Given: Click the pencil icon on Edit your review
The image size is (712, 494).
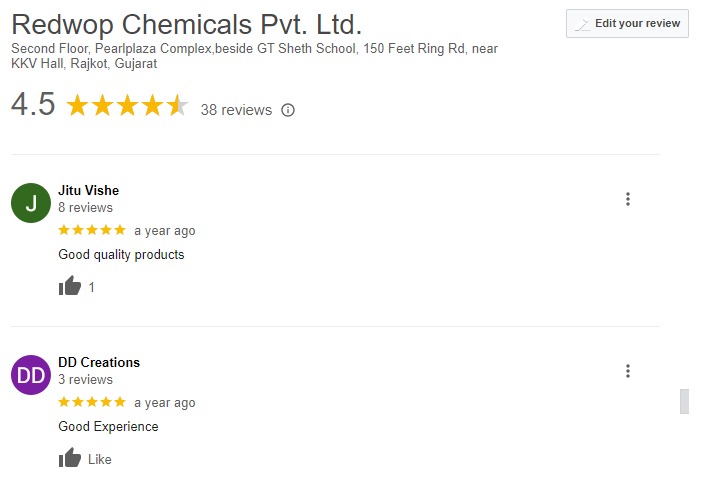Looking at the screenshot, I should [581, 24].
